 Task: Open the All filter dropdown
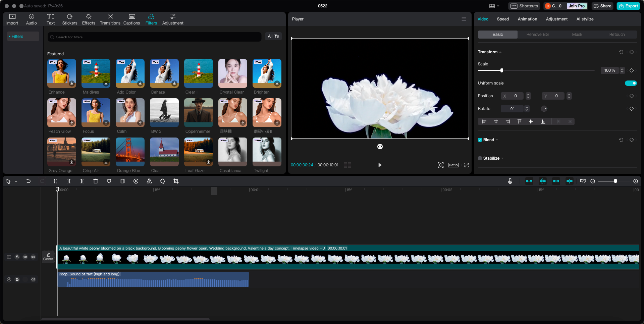tap(273, 36)
